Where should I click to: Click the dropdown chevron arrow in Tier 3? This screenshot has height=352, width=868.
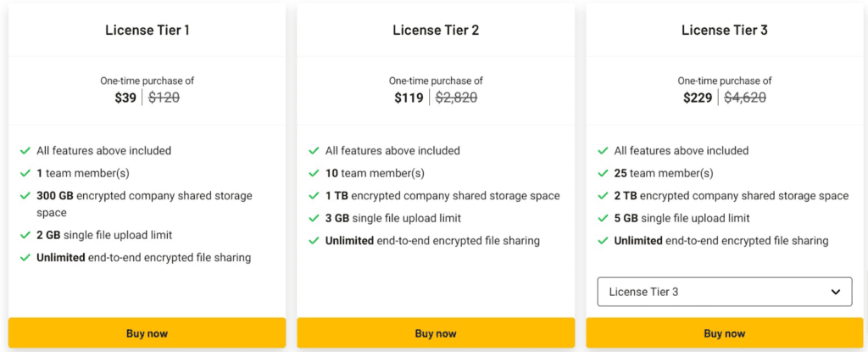(x=837, y=291)
